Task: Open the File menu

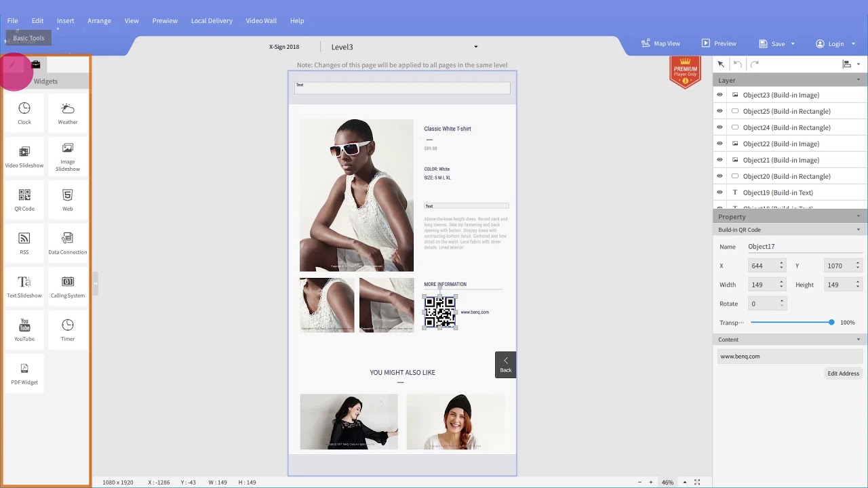Action: [x=13, y=20]
